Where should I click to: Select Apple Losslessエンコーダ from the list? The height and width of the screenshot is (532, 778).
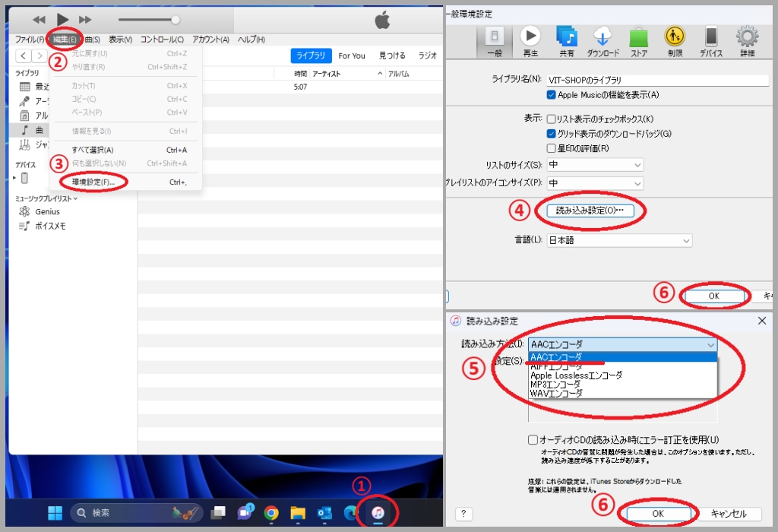pyautogui.click(x=623, y=375)
